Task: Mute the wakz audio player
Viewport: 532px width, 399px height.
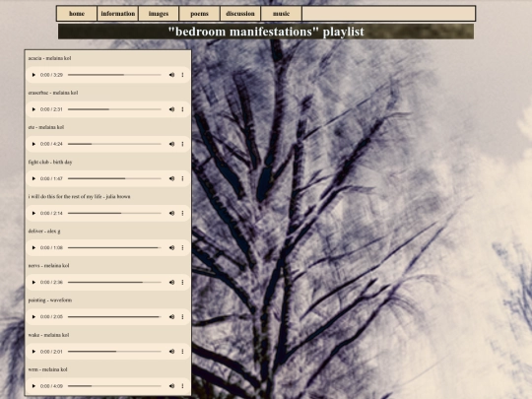Action: coord(171,352)
